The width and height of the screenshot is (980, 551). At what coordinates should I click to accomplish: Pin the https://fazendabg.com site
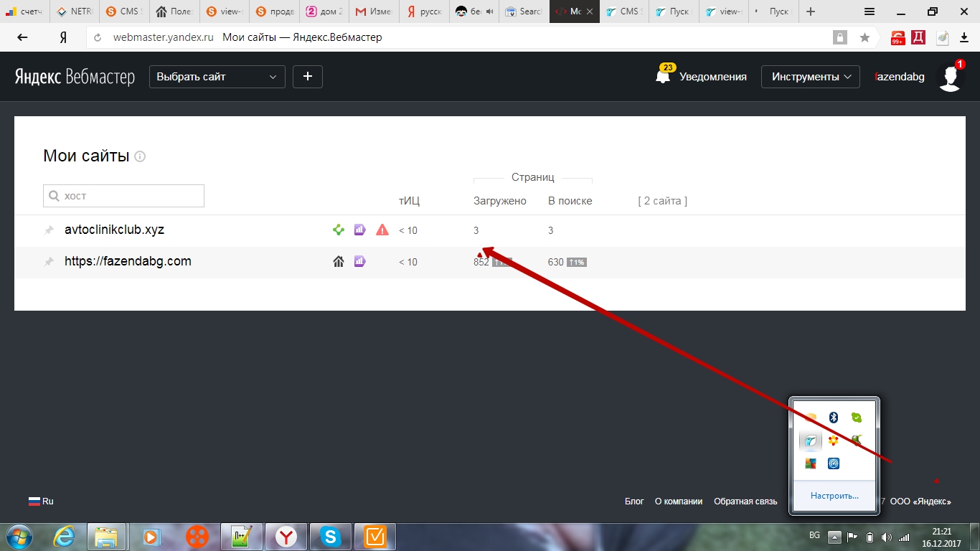click(x=49, y=262)
